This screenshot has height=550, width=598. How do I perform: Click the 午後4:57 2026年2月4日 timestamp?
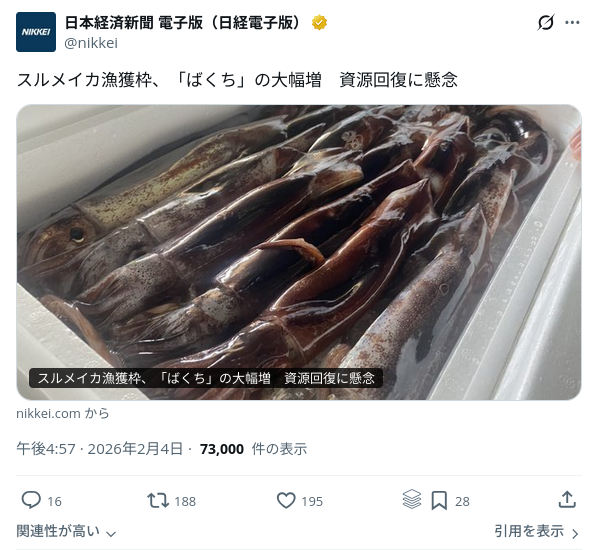click(99, 449)
